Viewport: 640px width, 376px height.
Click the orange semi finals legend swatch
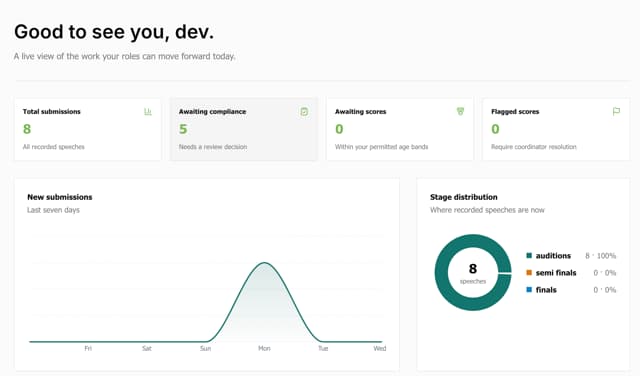point(529,272)
